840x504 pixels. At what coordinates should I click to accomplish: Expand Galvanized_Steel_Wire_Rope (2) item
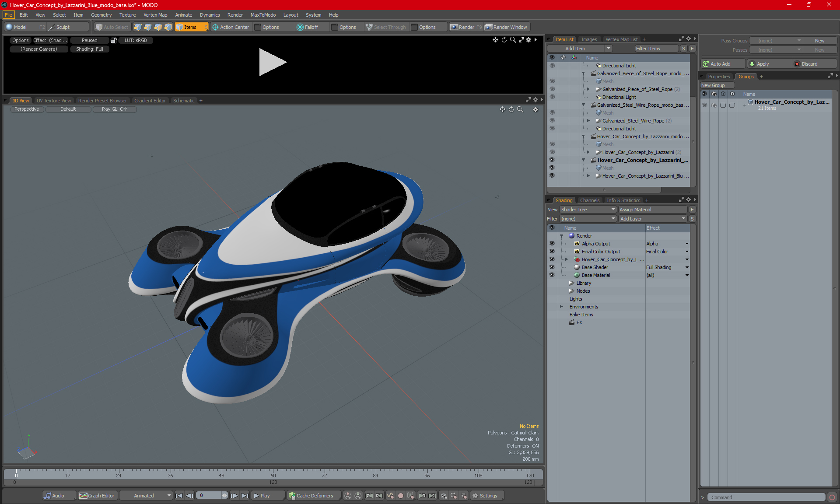pyautogui.click(x=589, y=121)
